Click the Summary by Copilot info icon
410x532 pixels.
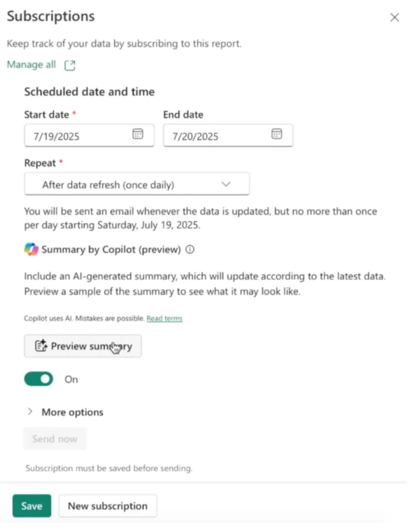point(190,249)
